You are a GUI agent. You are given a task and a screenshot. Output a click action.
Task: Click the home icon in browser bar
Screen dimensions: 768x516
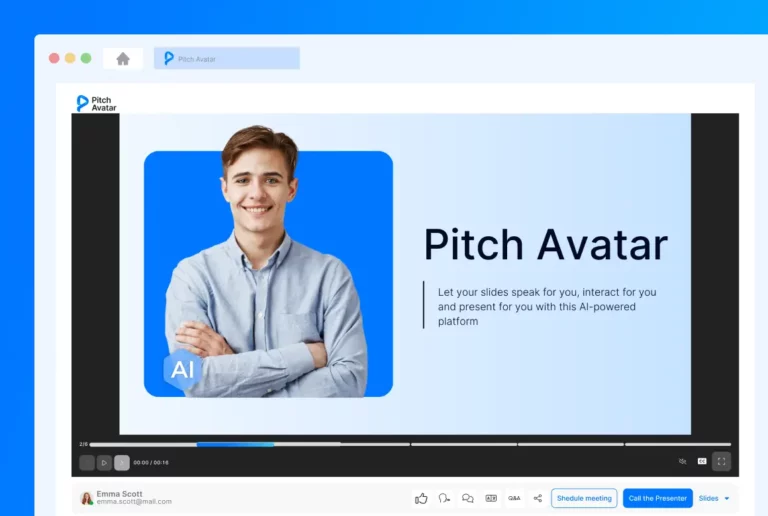click(123, 59)
